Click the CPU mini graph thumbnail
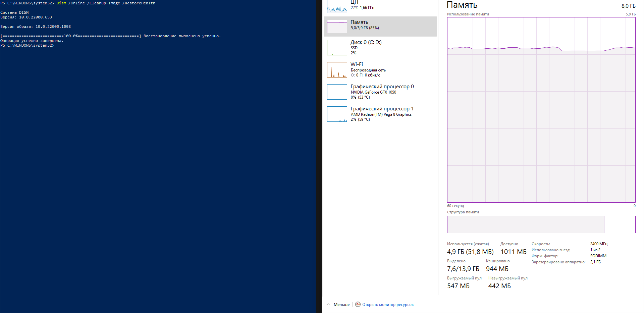Image resolution: width=644 pixels, height=313 pixels. [337, 6]
